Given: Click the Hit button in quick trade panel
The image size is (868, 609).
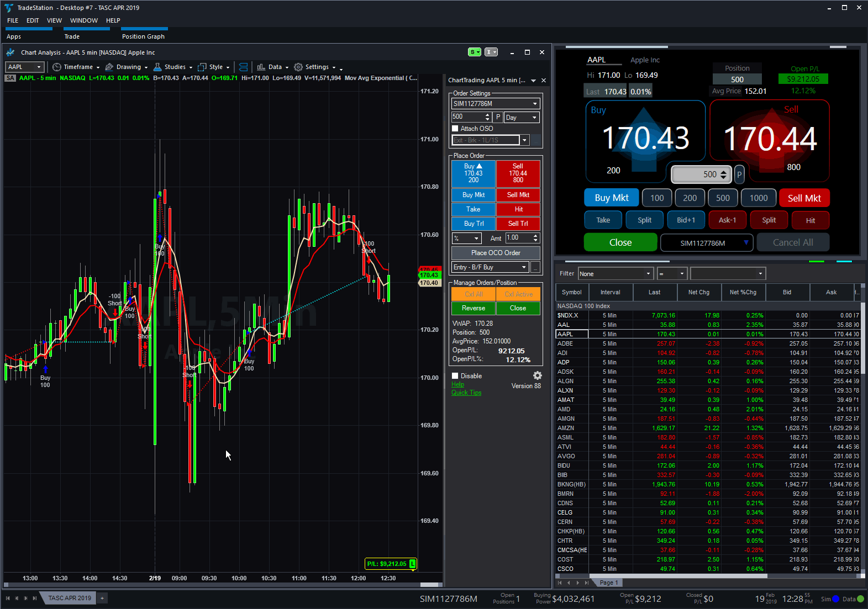Looking at the screenshot, I should click(x=810, y=220).
